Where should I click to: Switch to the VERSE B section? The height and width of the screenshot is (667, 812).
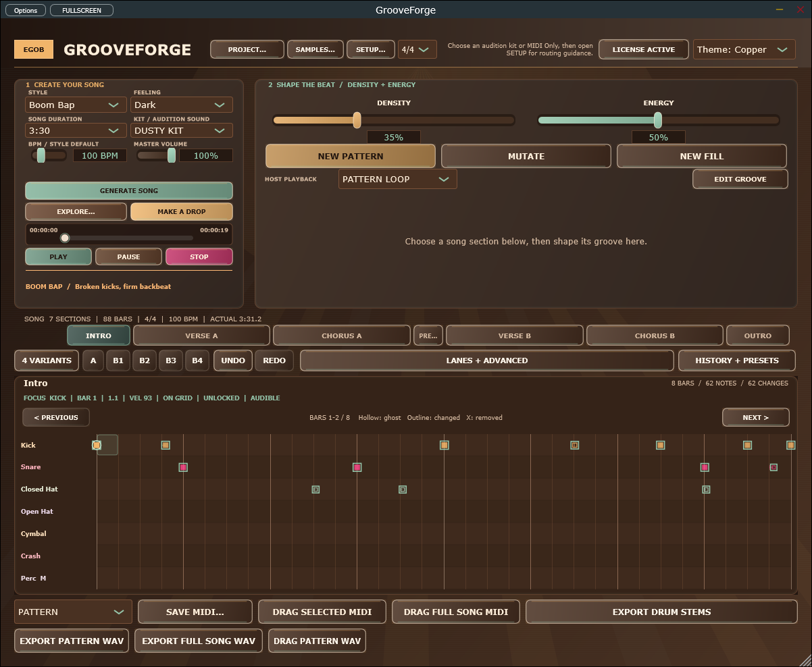[515, 336]
